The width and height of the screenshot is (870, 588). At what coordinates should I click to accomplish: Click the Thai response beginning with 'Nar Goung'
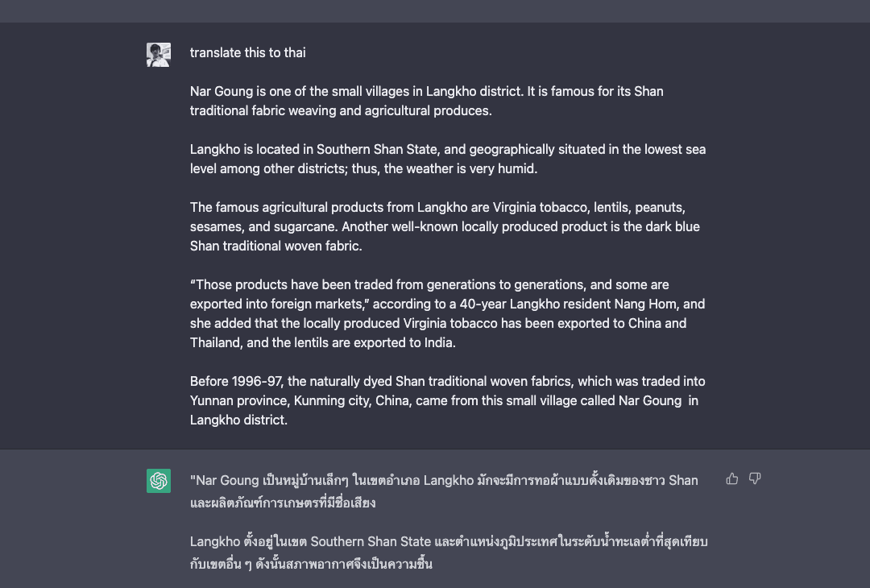coord(443,490)
